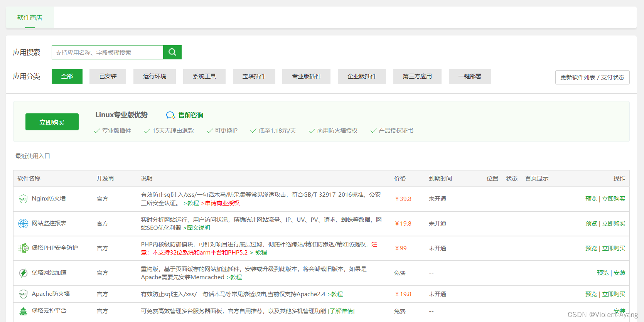This screenshot has width=644, height=322.
Task: Select the 一键部署 category
Action: click(470, 76)
